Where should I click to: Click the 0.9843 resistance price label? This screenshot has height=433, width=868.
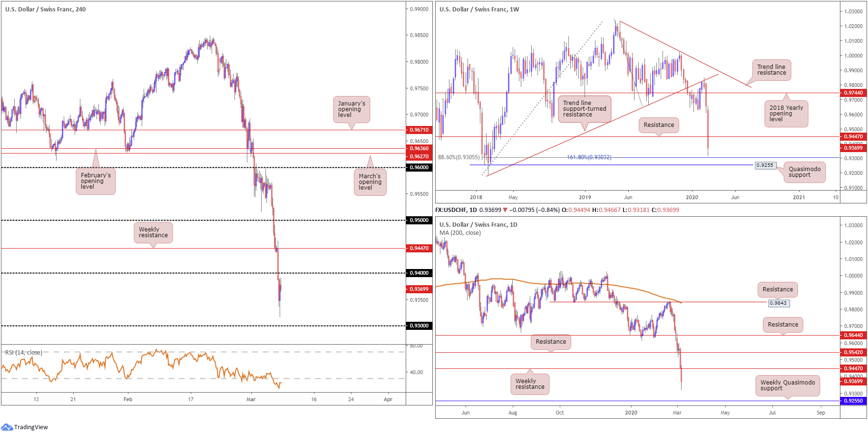pyautogui.click(x=778, y=303)
